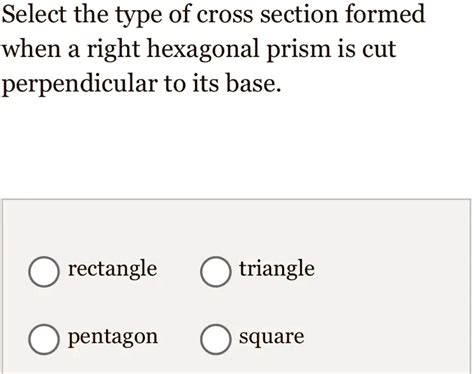This screenshot has height=374, width=474.
Task: Click the question line starting with Select
Action: tap(213, 15)
